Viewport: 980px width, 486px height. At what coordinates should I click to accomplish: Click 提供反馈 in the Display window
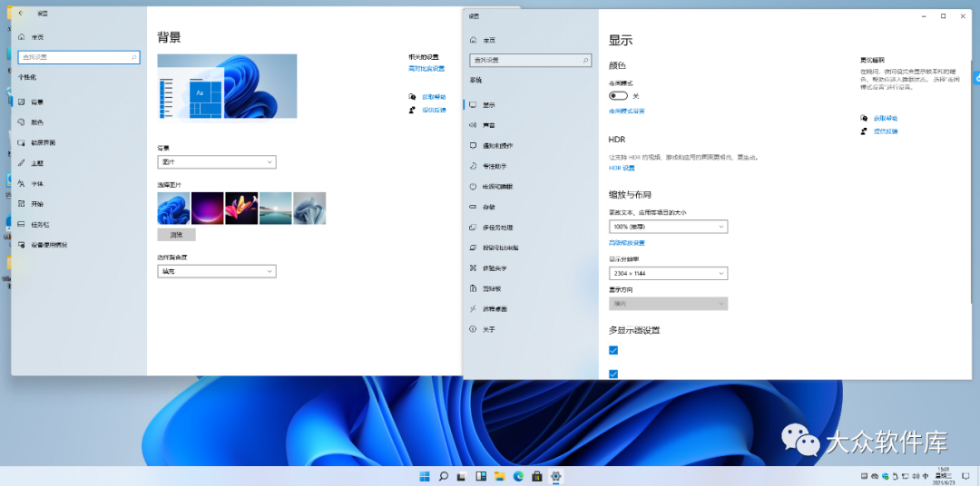pyautogui.click(x=886, y=131)
